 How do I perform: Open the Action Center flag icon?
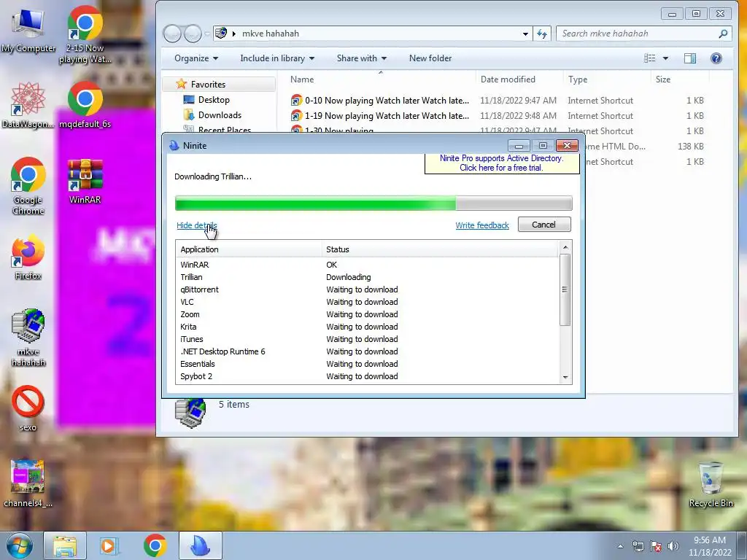click(x=656, y=546)
